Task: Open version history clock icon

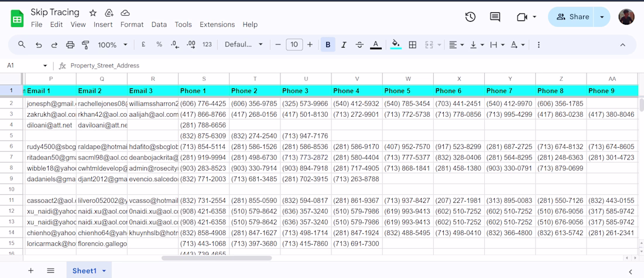Action: tap(470, 17)
